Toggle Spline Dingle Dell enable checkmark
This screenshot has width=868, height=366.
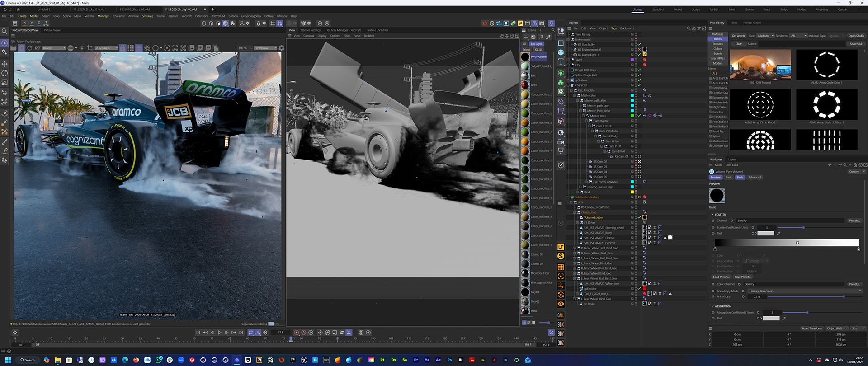639,75
